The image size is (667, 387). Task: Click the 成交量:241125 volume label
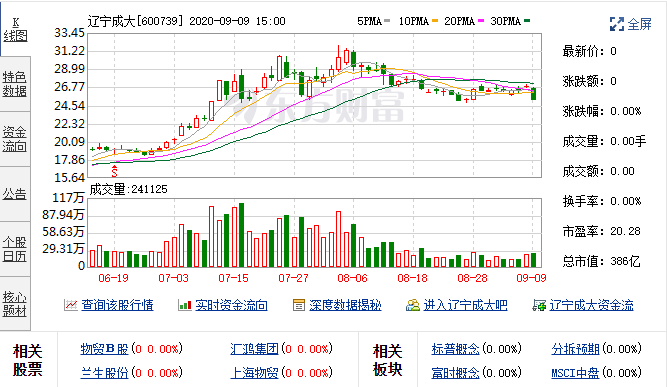(128, 189)
